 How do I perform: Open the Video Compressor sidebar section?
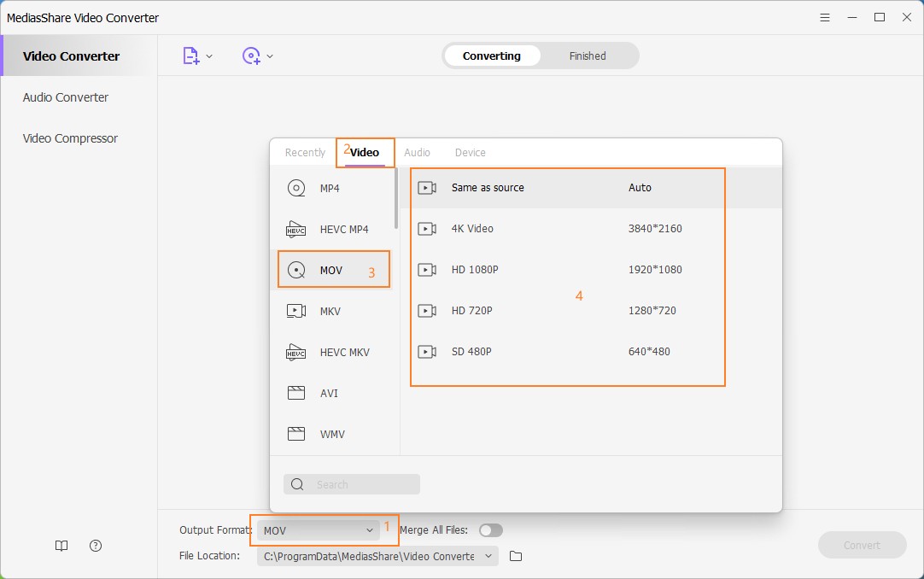tap(70, 138)
